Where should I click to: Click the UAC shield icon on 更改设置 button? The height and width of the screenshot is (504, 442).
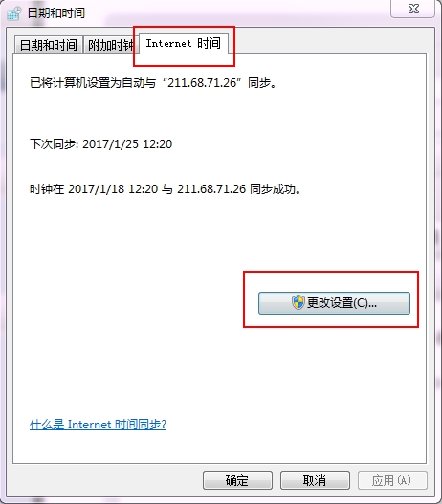(298, 302)
